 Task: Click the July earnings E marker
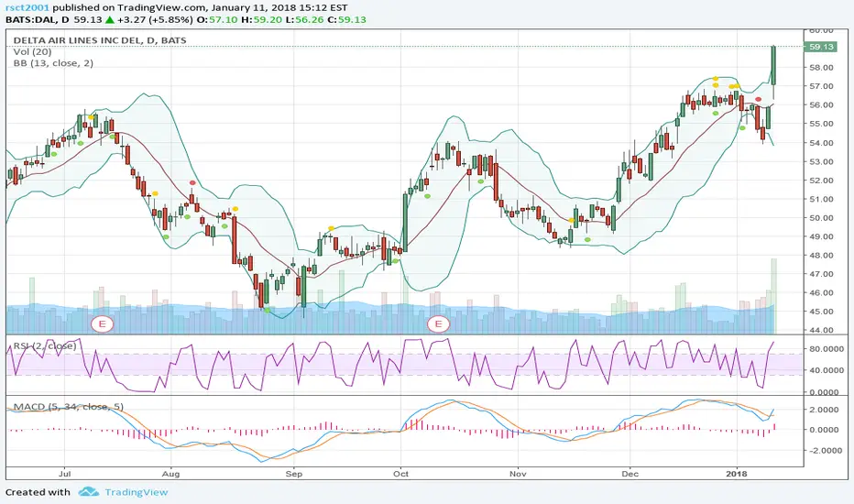102,324
